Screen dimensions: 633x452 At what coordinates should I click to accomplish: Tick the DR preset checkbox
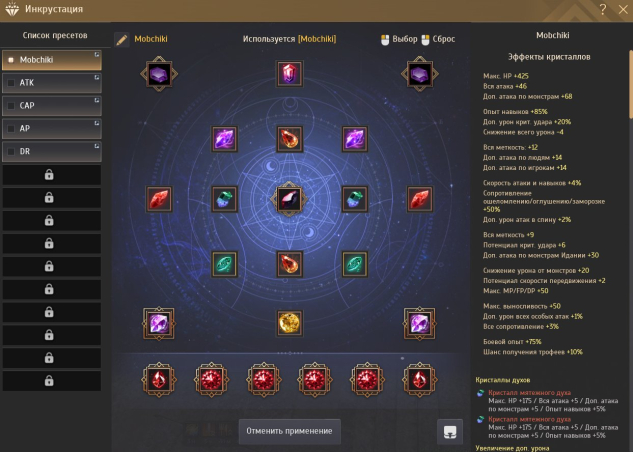(11, 151)
